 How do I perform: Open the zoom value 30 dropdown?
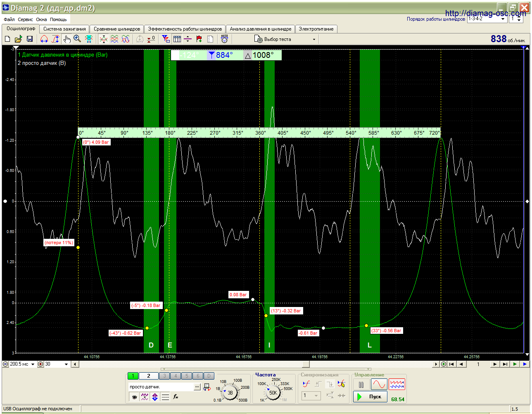(66, 364)
